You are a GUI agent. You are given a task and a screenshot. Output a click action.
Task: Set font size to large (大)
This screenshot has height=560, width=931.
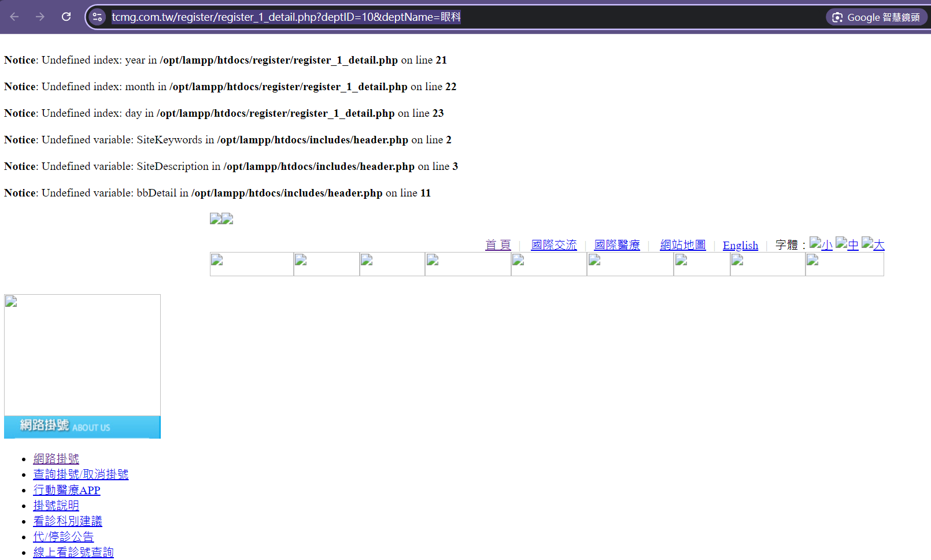pyautogui.click(x=873, y=244)
